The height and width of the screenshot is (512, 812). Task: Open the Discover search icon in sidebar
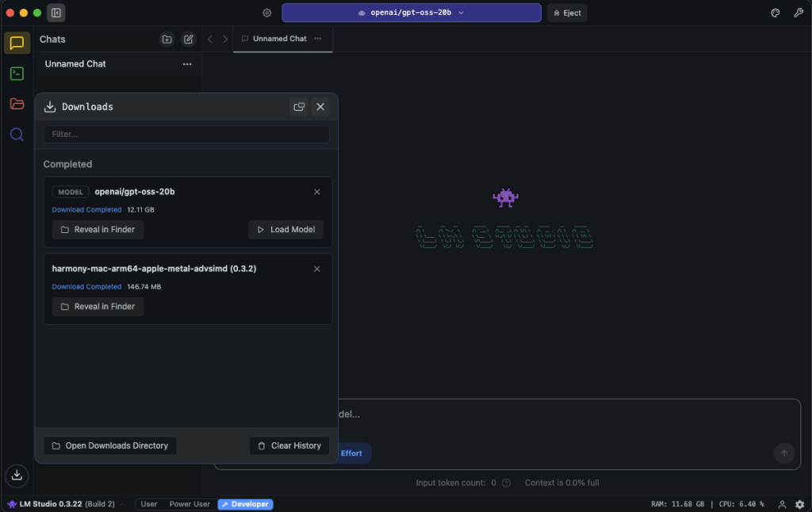17,135
